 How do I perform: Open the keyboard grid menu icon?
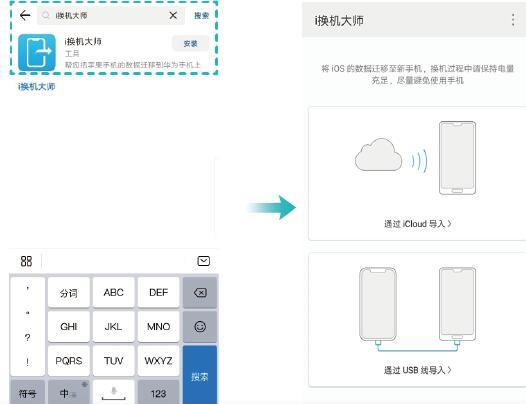(26, 261)
